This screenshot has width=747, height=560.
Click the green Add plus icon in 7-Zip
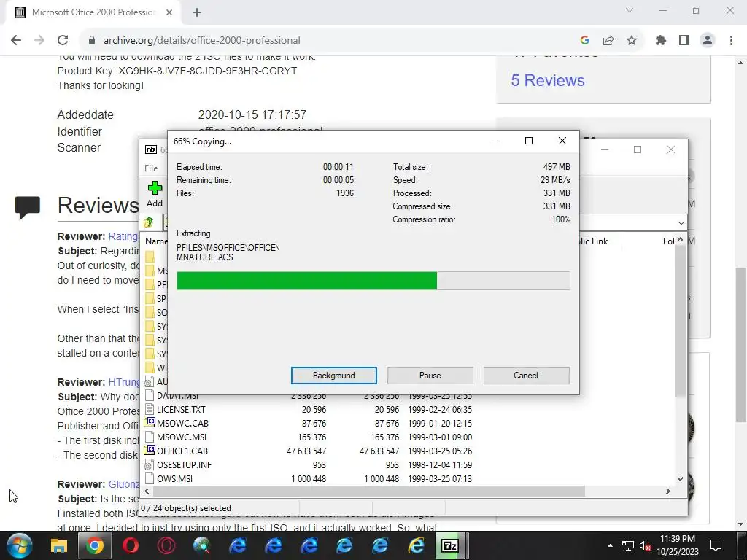[155, 188]
